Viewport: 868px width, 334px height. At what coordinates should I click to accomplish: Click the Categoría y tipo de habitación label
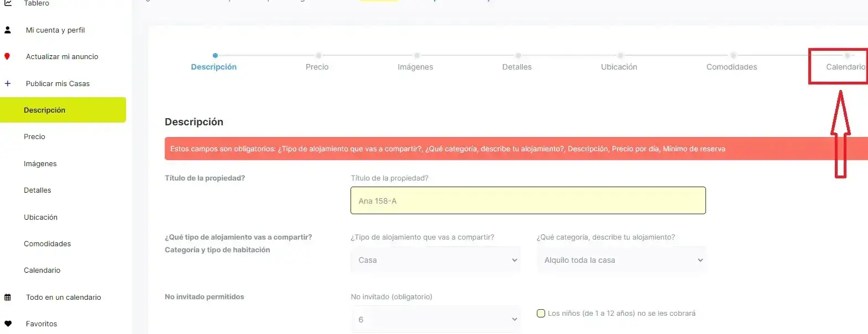click(x=217, y=250)
